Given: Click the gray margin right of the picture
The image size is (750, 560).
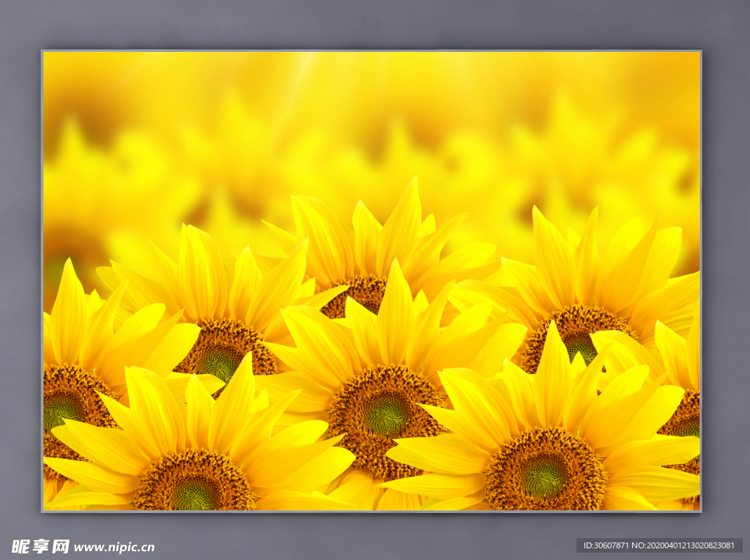Looking at the screenshot, I should pyautogui.click(x=725, y=278).
